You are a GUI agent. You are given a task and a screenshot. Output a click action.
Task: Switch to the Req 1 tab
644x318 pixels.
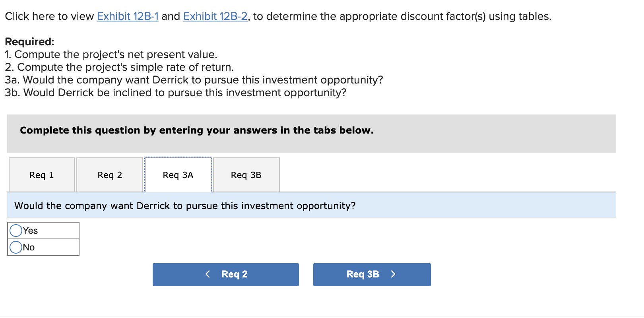pyautogui.click(x=41, y=175)
